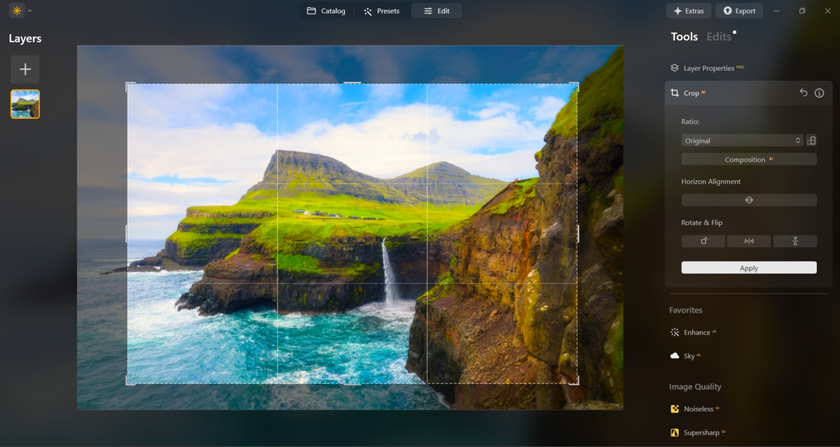Flip the image horizontally
Viewport: 840px width, 447px height.
(x=749, y=241)
